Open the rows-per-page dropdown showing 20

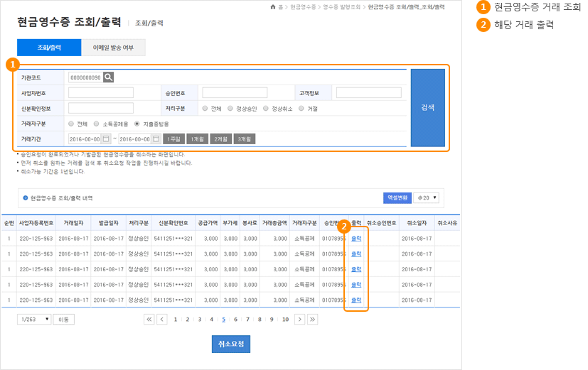pos(428,198)
